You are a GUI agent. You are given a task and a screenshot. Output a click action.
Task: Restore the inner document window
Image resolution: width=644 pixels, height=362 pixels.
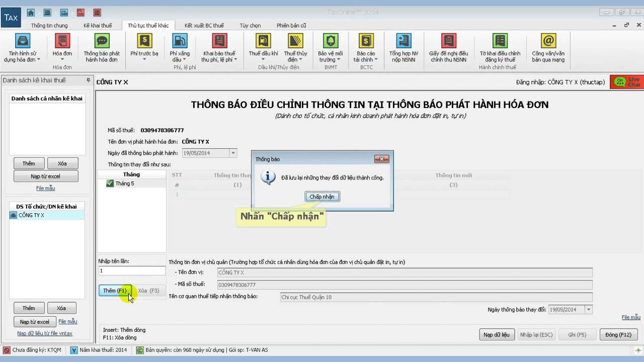point(626,25)
